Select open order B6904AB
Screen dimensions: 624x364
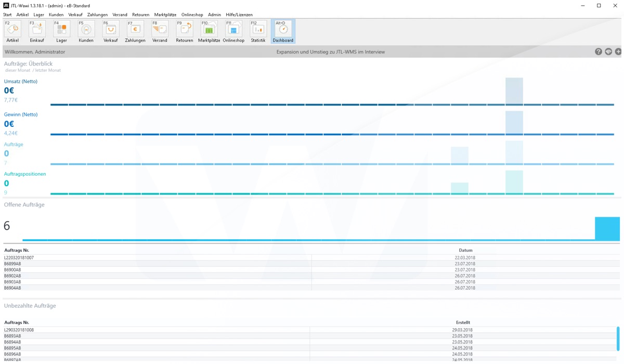coord(311,288)
